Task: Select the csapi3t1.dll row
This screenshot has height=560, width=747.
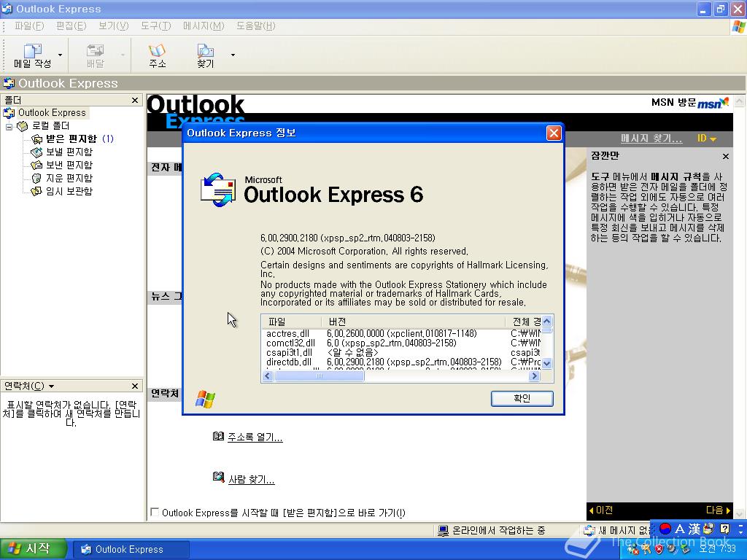Action: pos(403,353)
